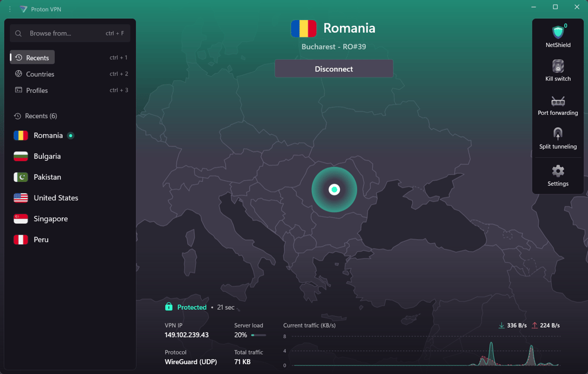This screenshot has width=588, height=374.
Task: Click the 21 sec connection timer
Action: coord(226,307)
